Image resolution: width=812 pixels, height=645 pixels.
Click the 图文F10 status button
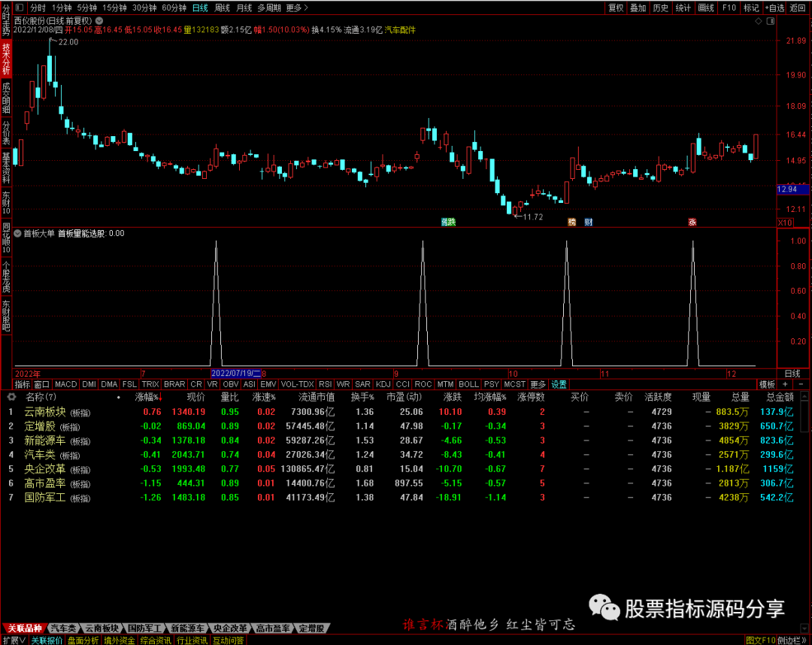click(x=760, y=640)
